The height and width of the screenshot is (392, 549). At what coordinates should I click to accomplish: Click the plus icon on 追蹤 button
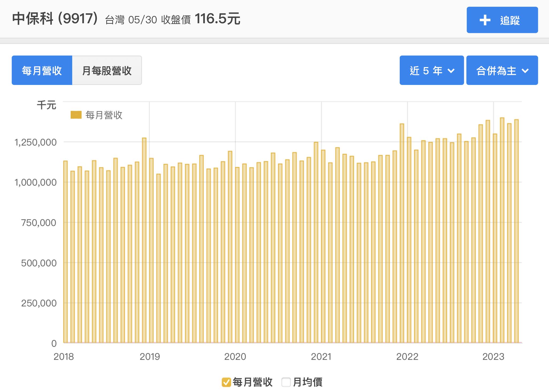(485, 20)
